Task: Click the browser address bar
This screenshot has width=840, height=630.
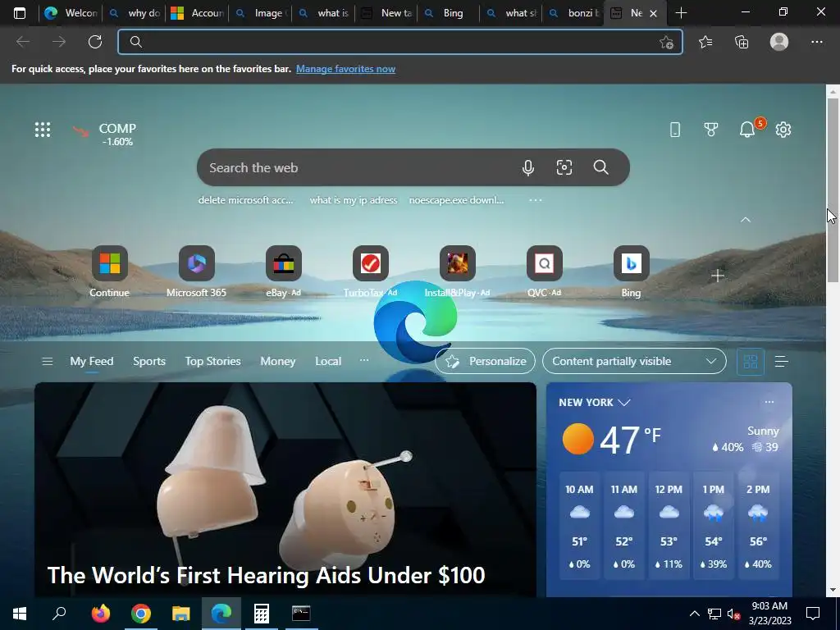Action: [x=399, y=42]
